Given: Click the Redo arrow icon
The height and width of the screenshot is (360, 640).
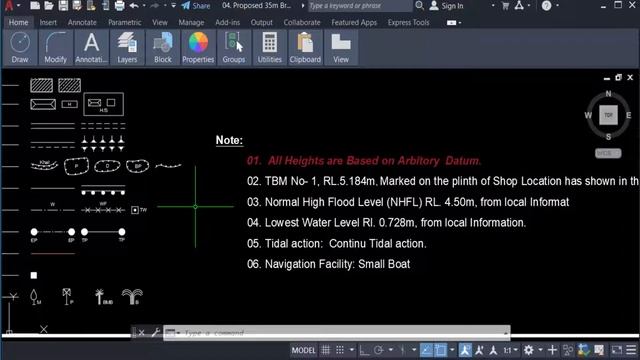Looking at the screenshot, I should click(155, 6).
